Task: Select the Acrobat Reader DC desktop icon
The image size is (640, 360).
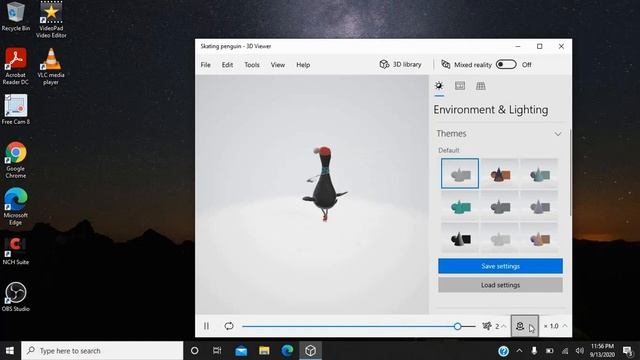Action: (x=16, y=67)
